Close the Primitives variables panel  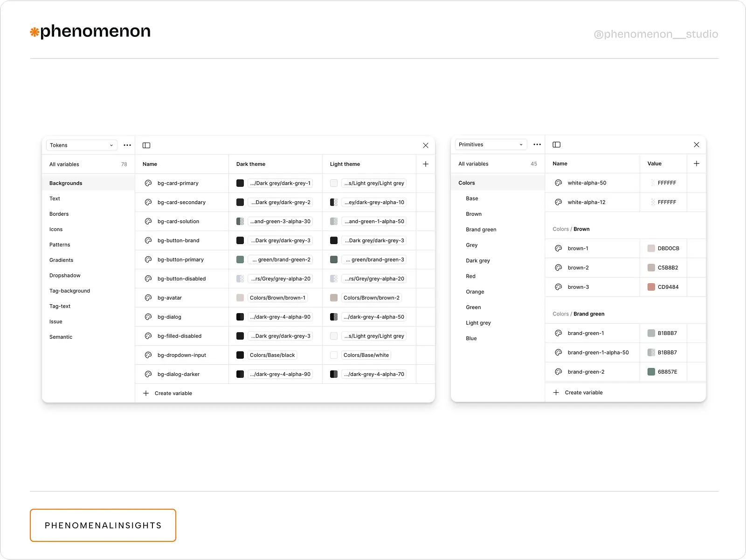coord(697,144)
